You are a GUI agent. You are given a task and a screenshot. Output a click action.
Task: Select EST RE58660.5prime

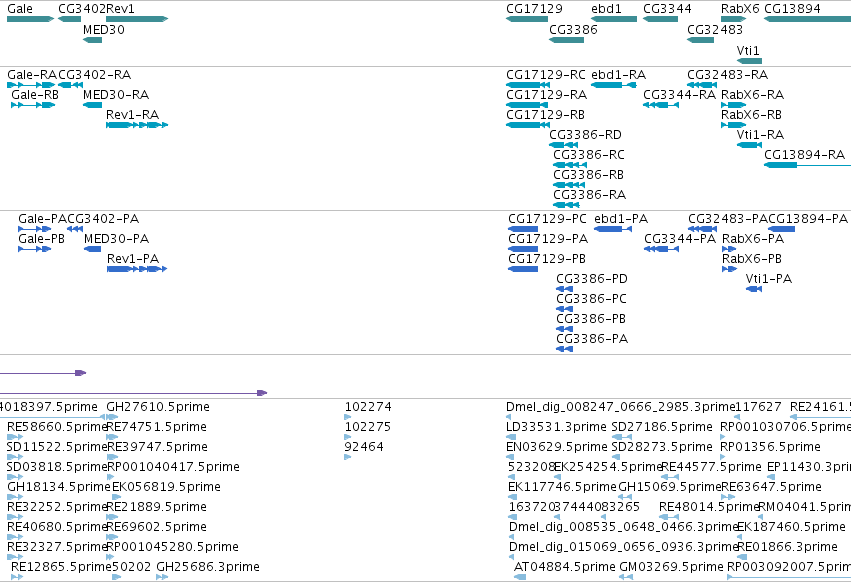pos(15,436)
